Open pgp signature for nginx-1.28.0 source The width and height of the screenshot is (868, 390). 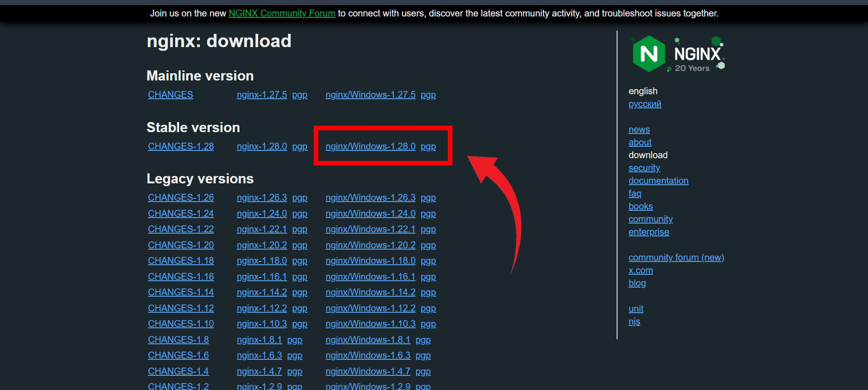pyautogui.click(x=300, y=146)
